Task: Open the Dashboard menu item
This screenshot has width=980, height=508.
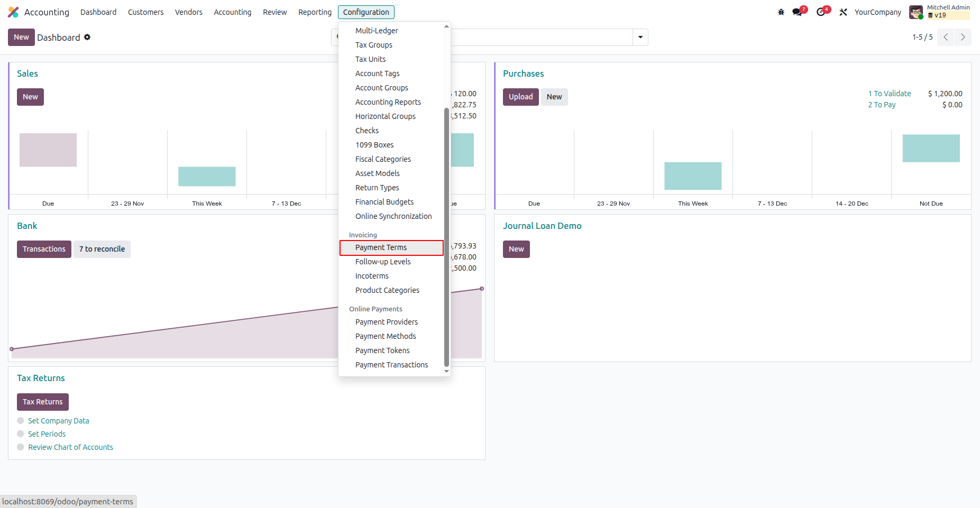Action: point(98,12)
